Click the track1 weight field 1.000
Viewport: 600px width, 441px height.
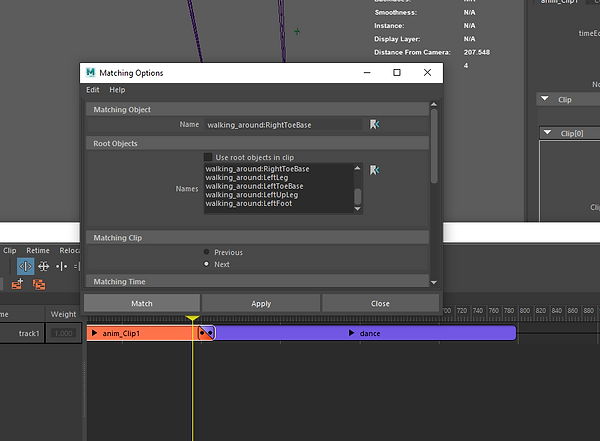(63, 333)
